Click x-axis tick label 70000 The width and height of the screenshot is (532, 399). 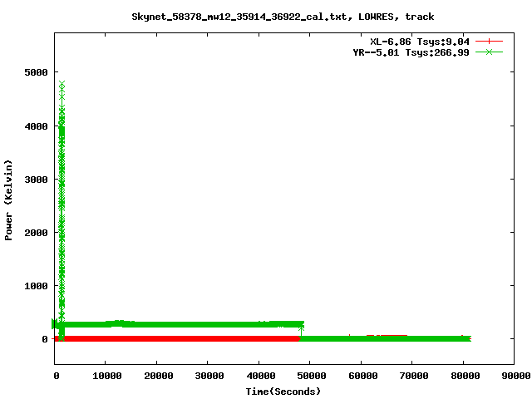coord(414,376)
